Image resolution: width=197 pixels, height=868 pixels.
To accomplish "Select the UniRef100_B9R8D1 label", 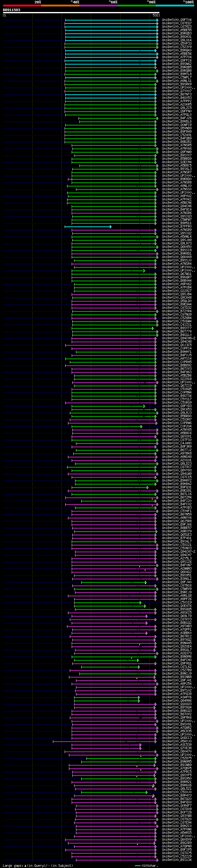I will (176, 254).
